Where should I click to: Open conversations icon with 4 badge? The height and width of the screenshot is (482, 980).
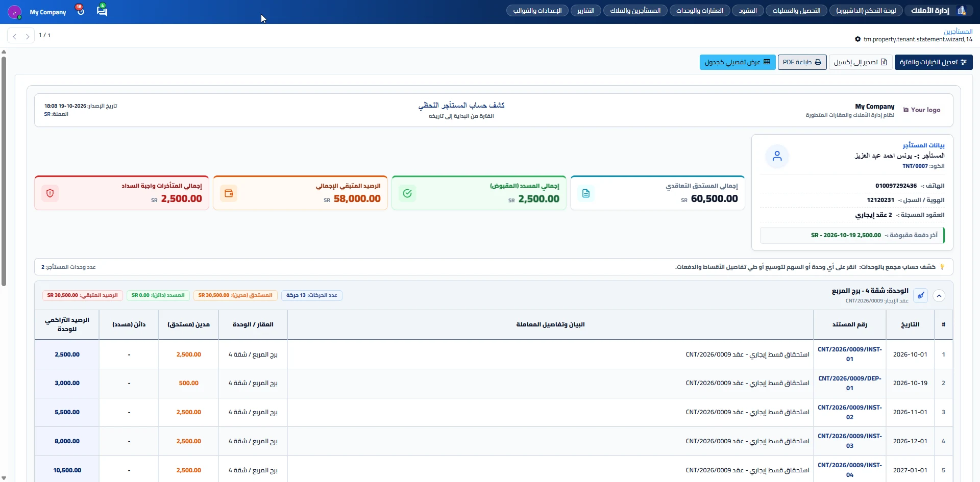click(x=102, y=11)
